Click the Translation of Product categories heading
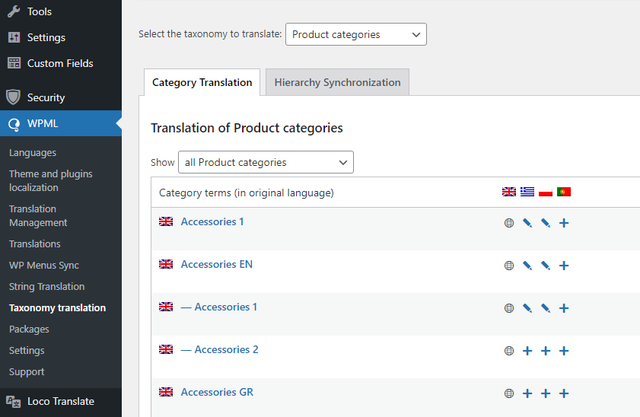The image size is (640, 417). pyautogui.click(x=247, y=128)
